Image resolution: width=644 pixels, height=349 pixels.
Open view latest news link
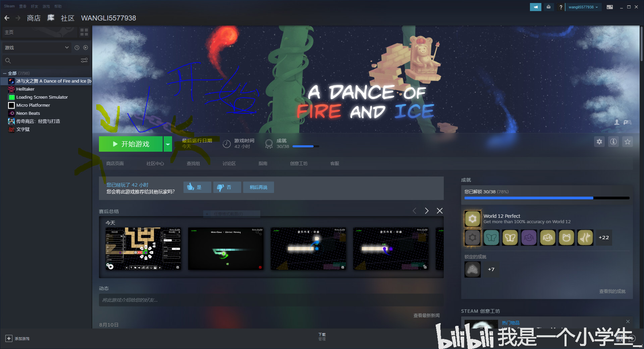click(426, 315)
